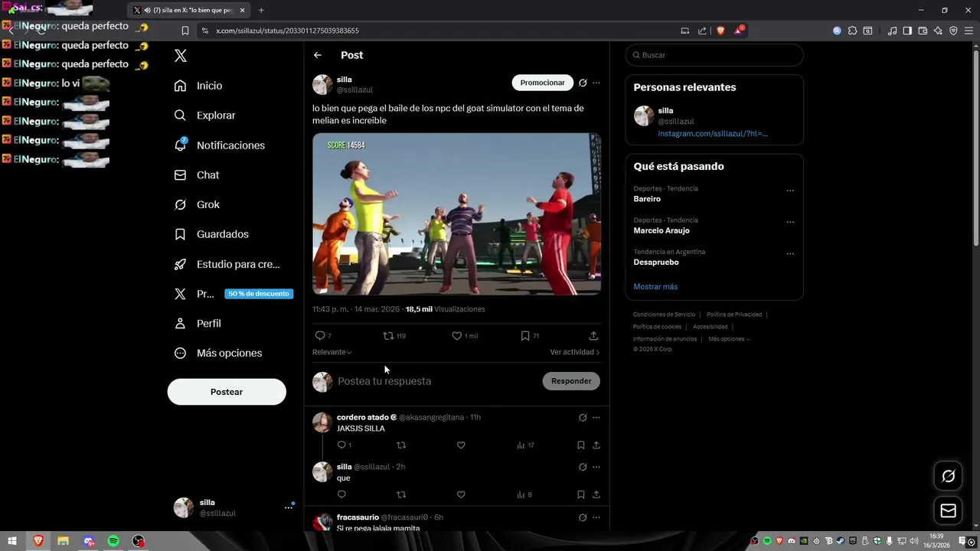Open Guardados bookmarks page

click(x=211, y=234)
